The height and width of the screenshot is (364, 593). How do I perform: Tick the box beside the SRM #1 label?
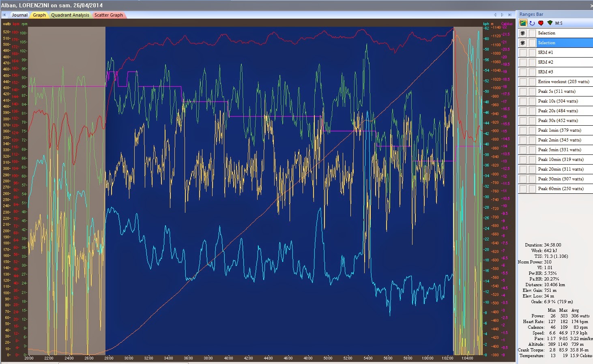click(x=532, y=53)
